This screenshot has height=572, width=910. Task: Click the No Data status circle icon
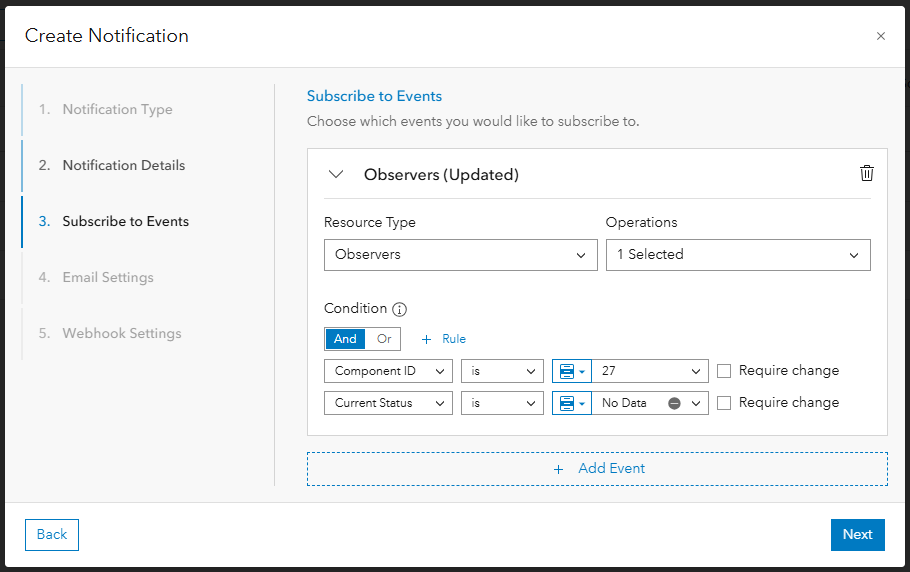point(674,403)
